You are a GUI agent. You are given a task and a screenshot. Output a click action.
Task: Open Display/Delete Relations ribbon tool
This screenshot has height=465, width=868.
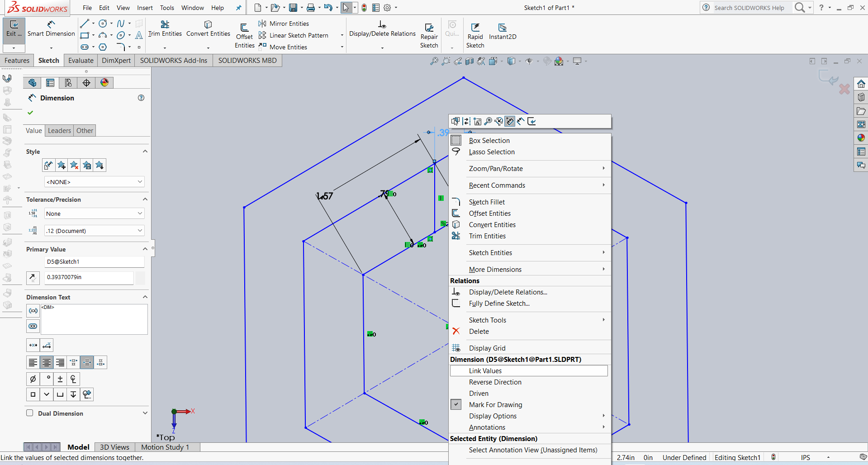382,28
